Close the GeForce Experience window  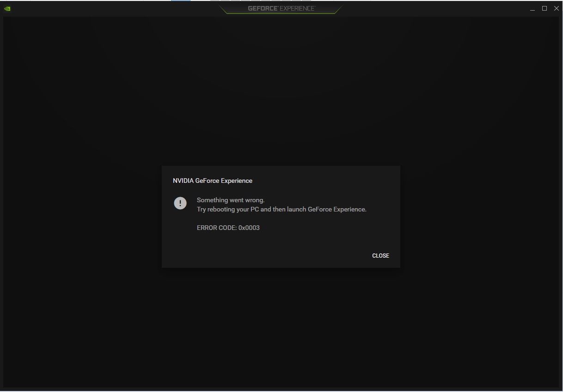557,8
